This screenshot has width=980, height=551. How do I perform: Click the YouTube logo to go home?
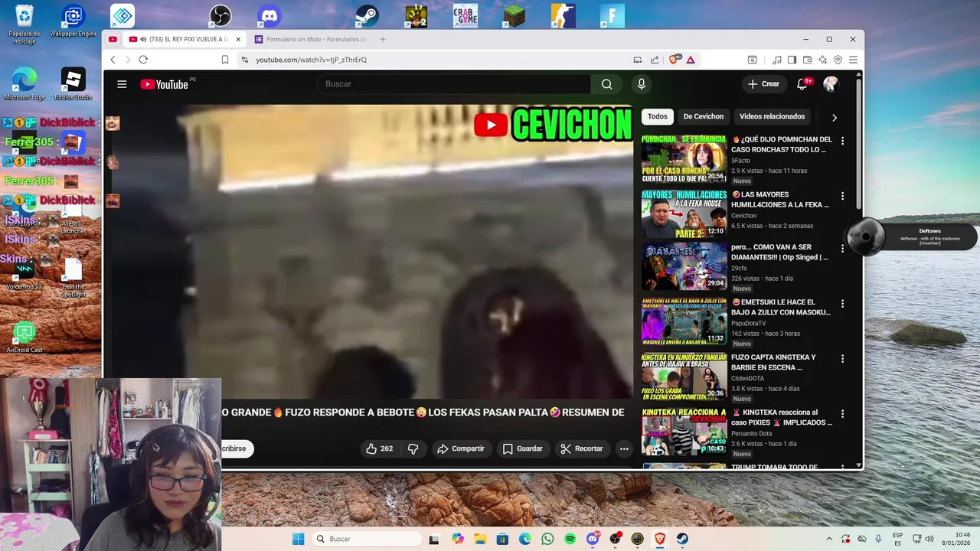tap(165, 84)
